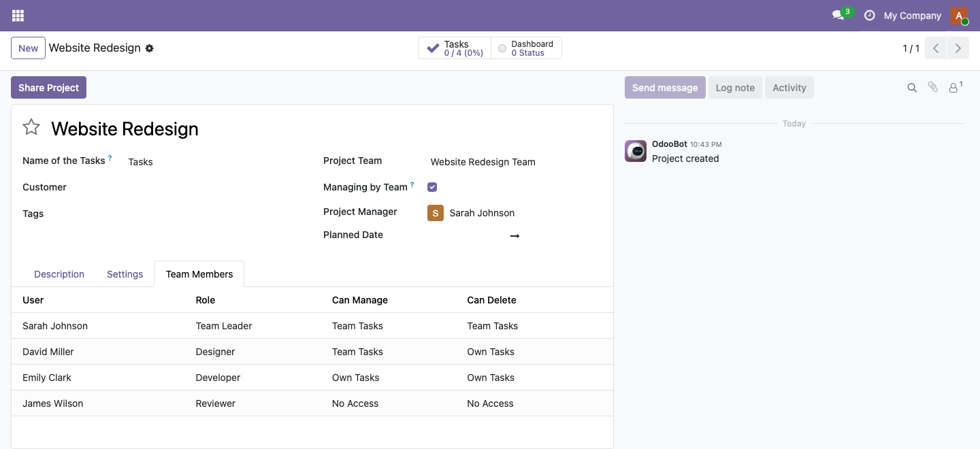Click the OdooBot name in chatter
The width and height of the screenshot is (980, 449).
click(x=670, y=144)
